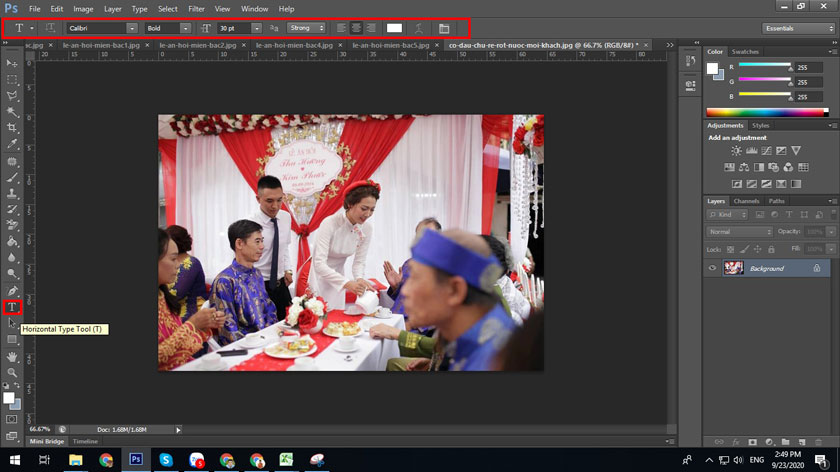
Task: Select the Blur tool
Action: coord(12,258)
